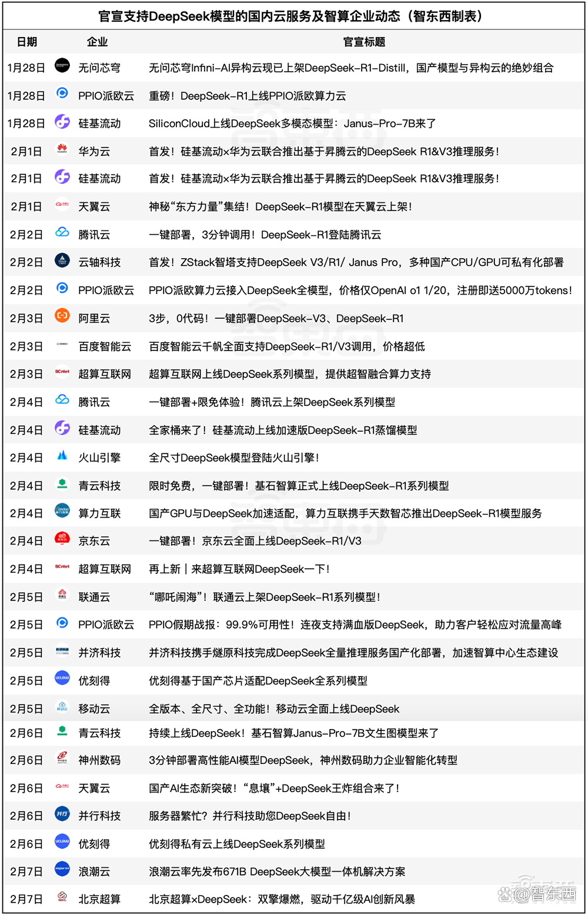Click the company name 云轴科技
The width and height of the screenshot is (588, 915).
click(99, 262)
